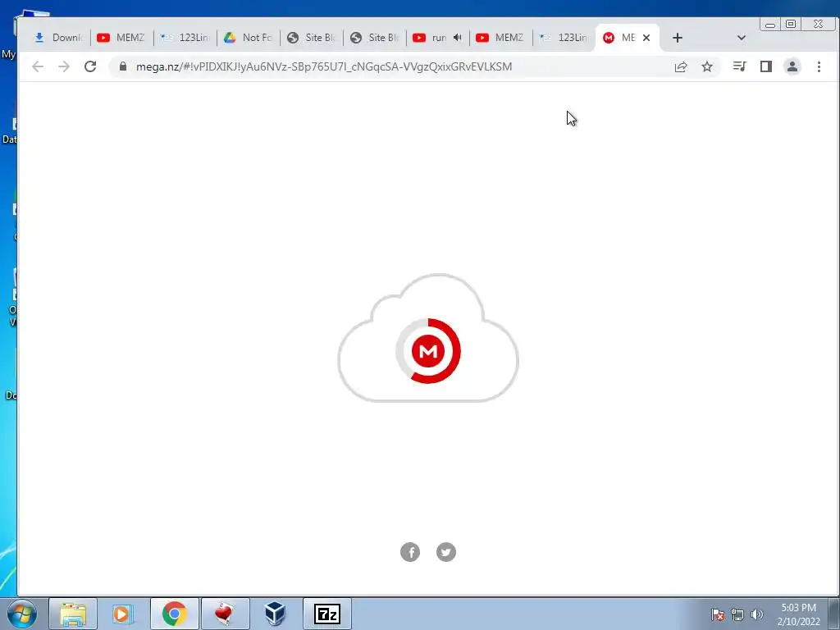The width and height of the screenshot is (840, 630).
Task: Open Chrome side panel icon
Action: (x=766, y=66)
